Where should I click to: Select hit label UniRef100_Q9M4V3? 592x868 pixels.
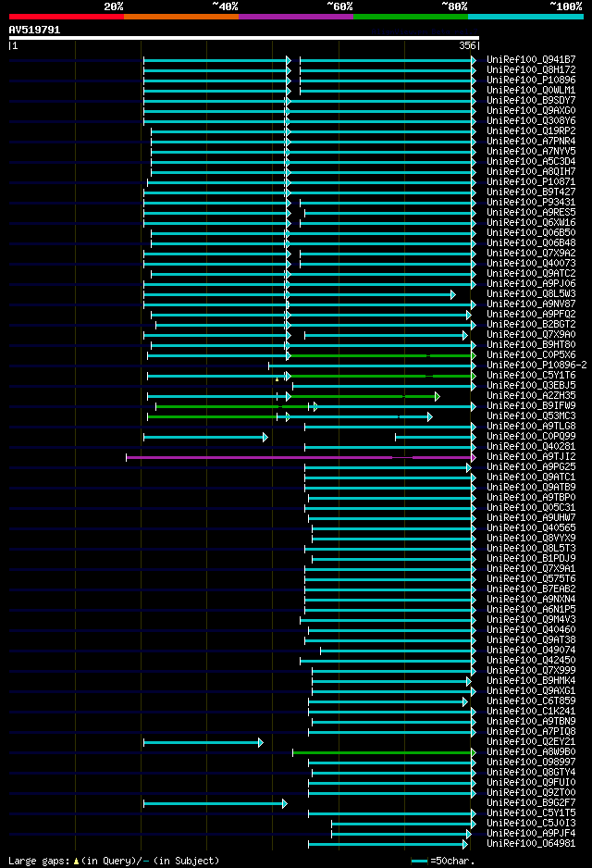pyautogui.click(x=531, y=619)
